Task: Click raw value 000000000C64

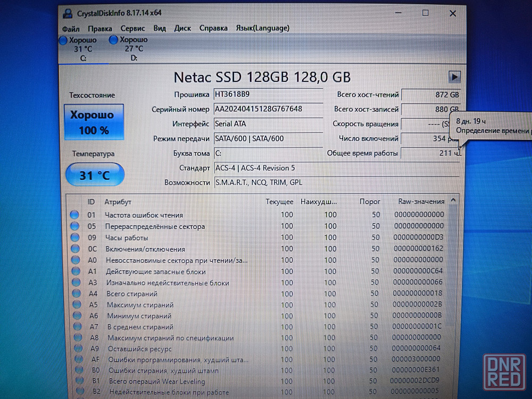Action: 418,271
